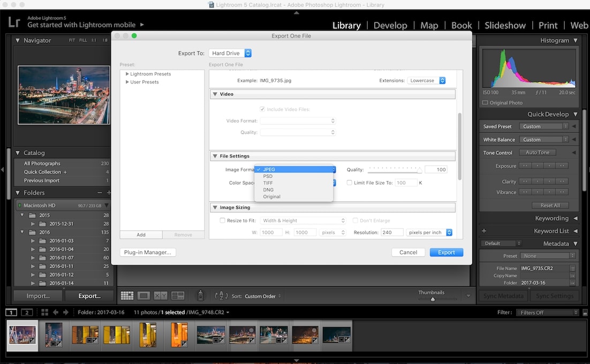Switch to Grid view in toolbar

coord(127,296)
